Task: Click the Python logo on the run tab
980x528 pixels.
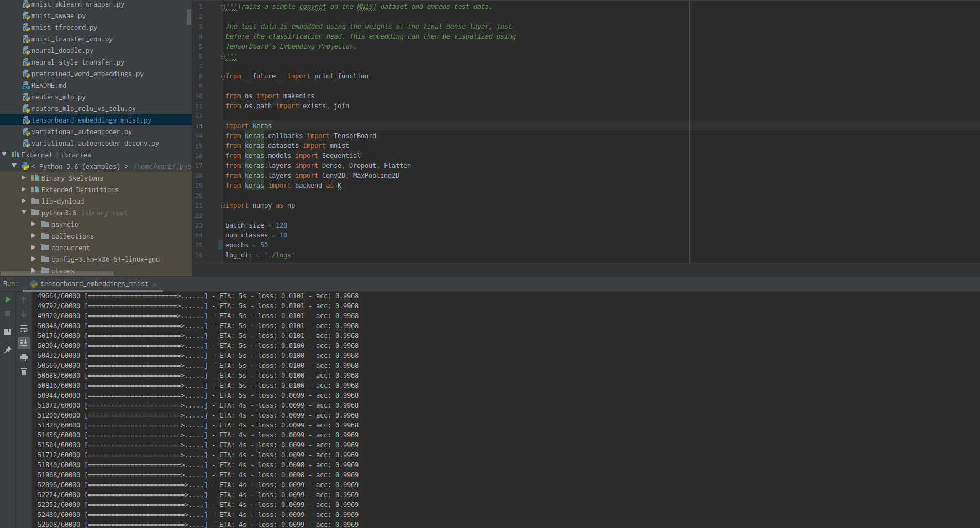Action: pyautogui.click(x=34, y=283)
